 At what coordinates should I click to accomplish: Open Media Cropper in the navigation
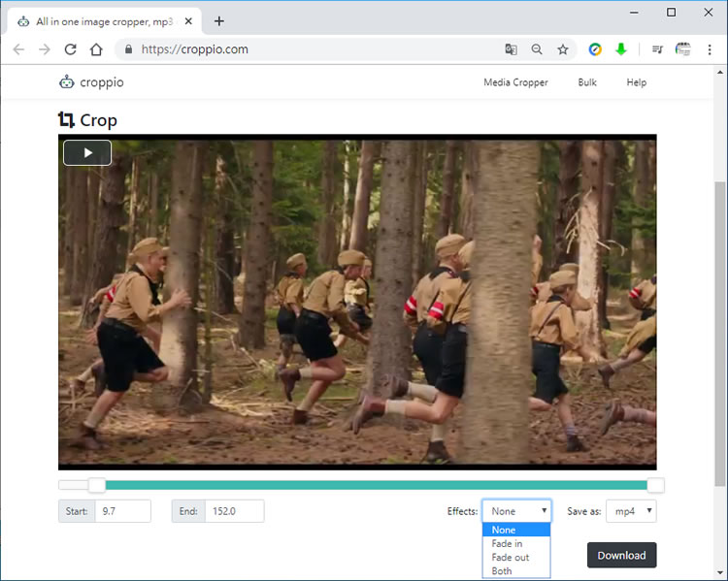tap(515, 82)
